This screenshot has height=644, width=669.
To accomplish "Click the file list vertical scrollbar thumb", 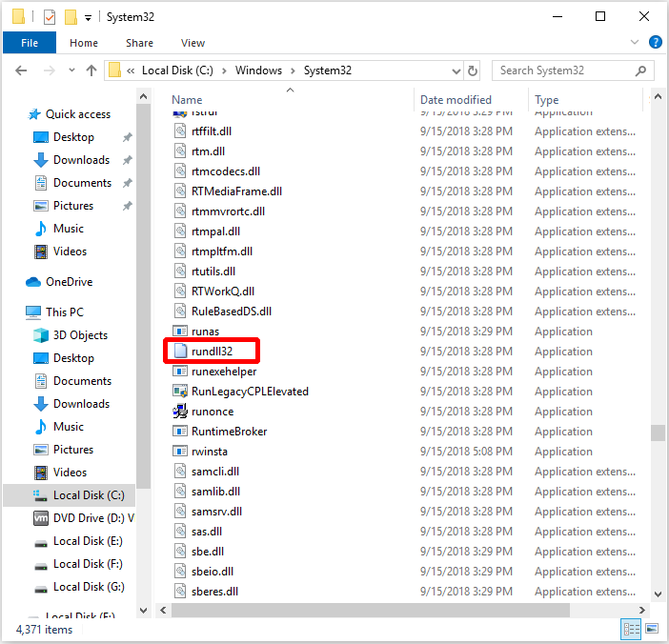I will [x=657, y=433].
